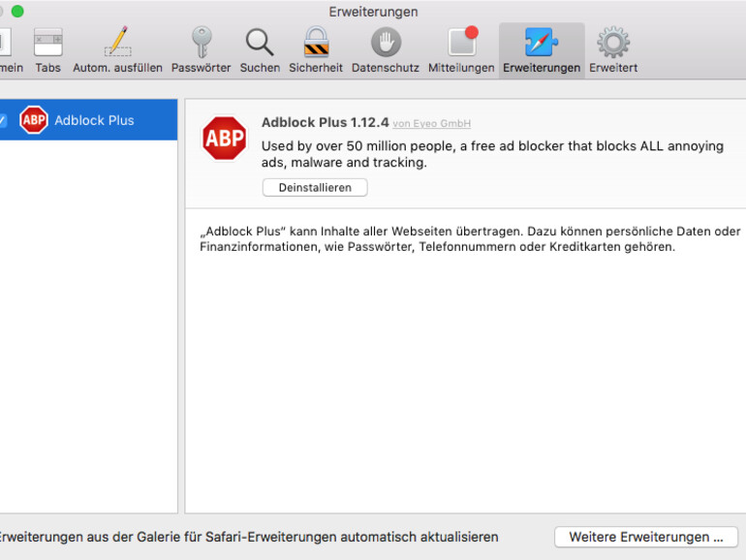Click the Adblock Plus 1.12.4 heading
Viewport: 746px width, 560px height.
tap(326, 123)
